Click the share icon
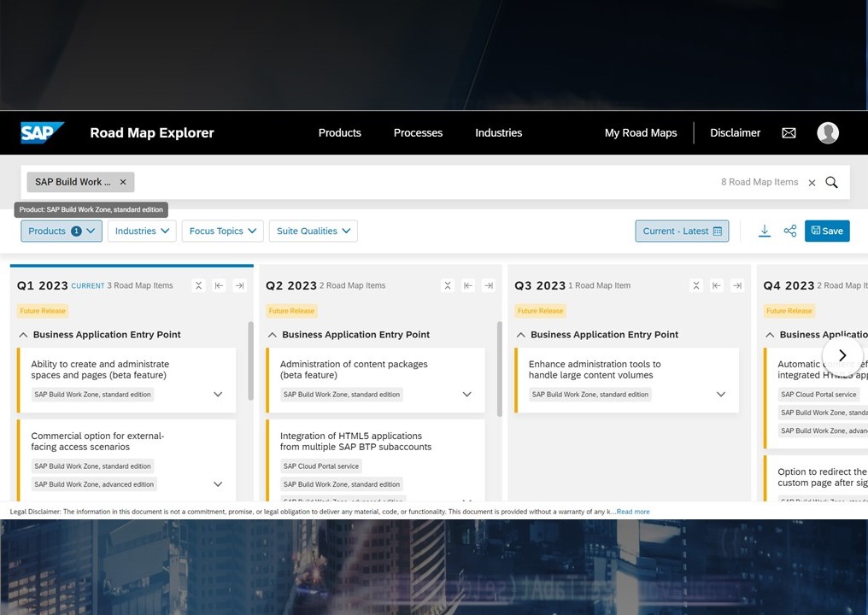868x615 pixels. 790,231
